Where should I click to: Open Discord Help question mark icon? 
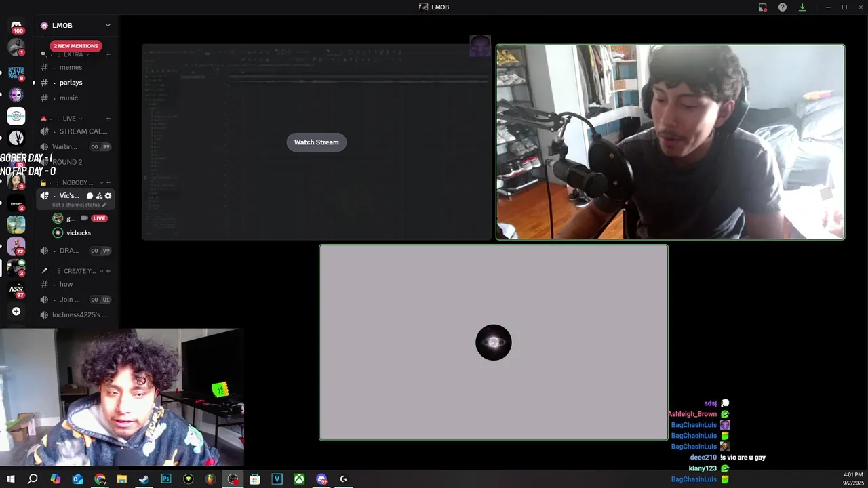tap(783, 7)
